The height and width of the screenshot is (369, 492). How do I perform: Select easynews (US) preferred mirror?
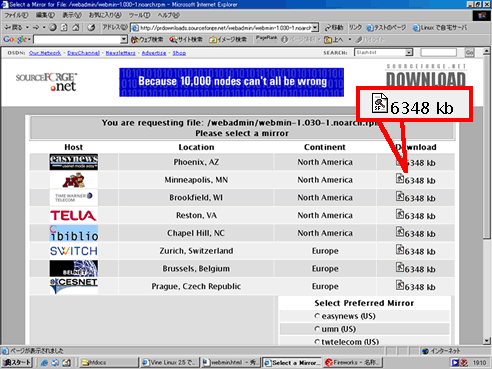[x=317, y=316]
